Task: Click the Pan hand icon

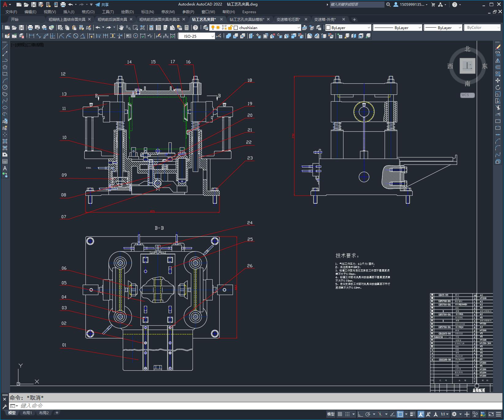Action: point(121,28)
